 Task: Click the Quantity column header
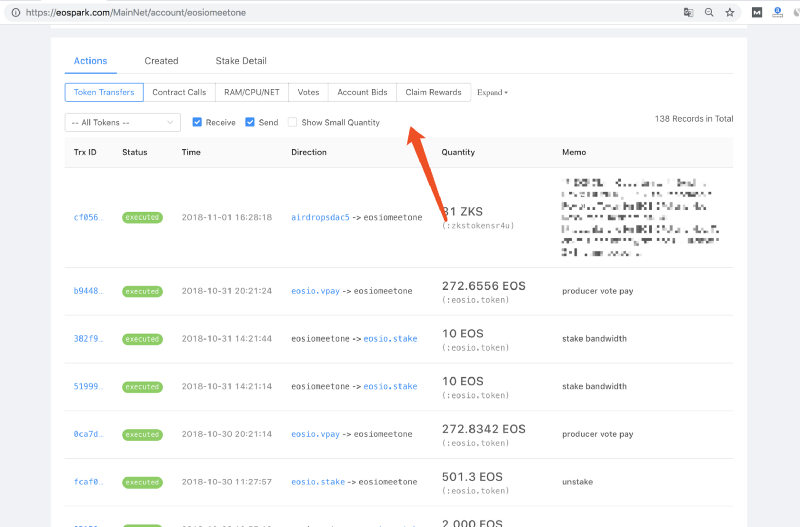pyautogui.click(x=458, y=152)
